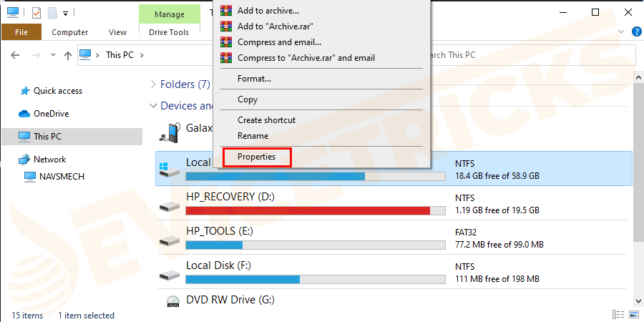
Task: Open the Customize Quick Access Toolbar dropdown
Action: [x=66, y=13]
